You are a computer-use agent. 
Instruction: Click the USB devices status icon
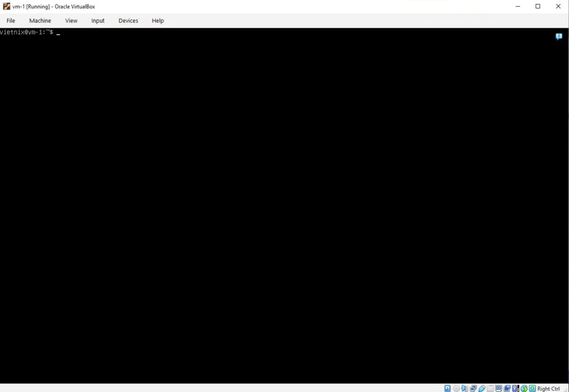482,388
